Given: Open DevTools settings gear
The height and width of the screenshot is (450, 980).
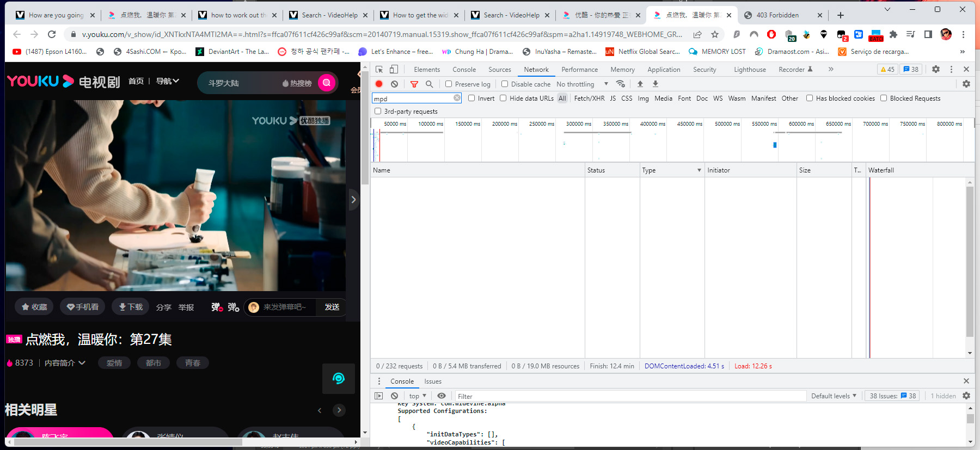Looking at the screenshot, I should tap(935, 69).
